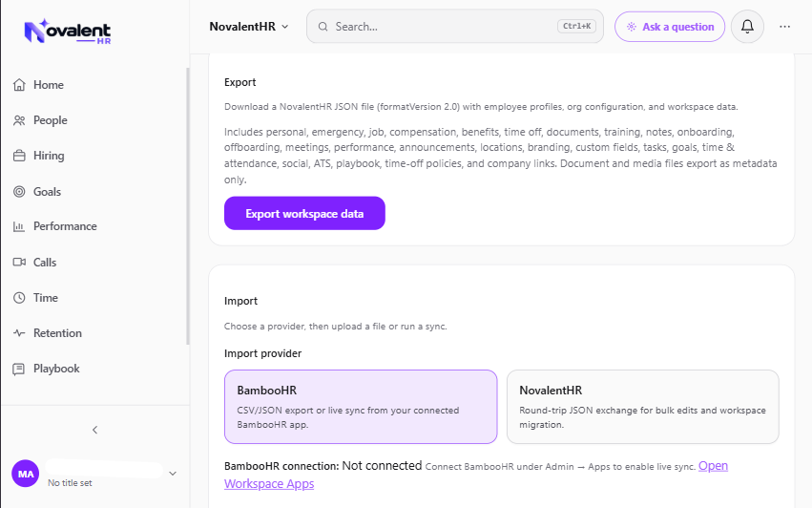The height and width of the screenshot is (508, 812).
Task: Select the Retention pulse icon
Action: pos(19,333)
